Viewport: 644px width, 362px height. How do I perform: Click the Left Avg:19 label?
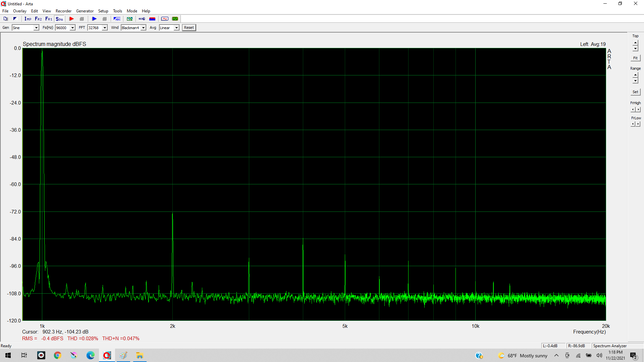[x=593, y=44]
